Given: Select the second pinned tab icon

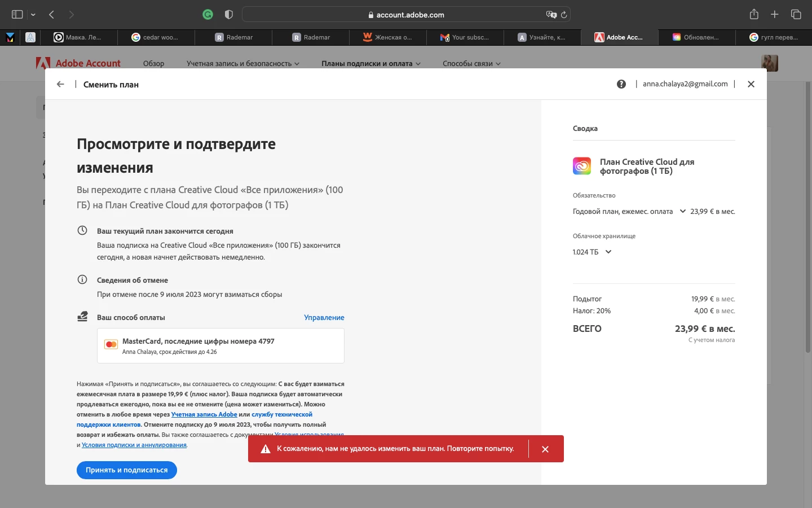Looking at the screenshot, I should click(x=30, y=37).
